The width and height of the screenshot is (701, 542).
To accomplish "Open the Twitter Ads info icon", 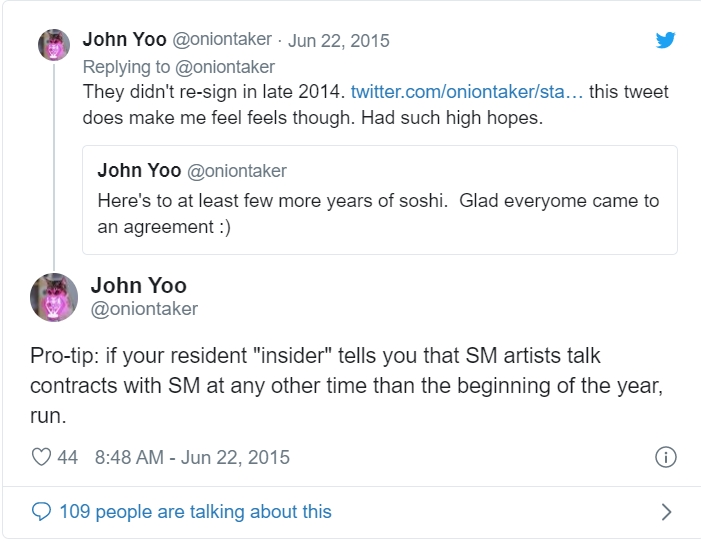I will [x=665, y=458].
